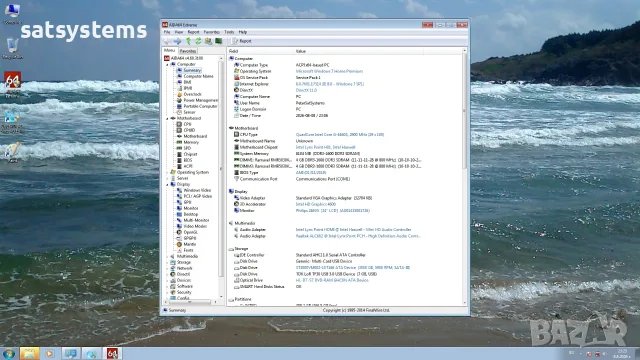Click the Field column header

click(x=260, y=51)
